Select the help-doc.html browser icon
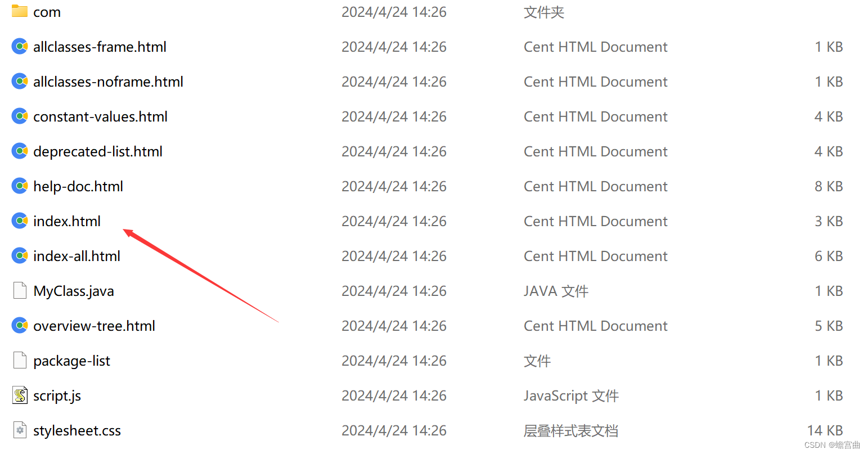 point(20,186)
